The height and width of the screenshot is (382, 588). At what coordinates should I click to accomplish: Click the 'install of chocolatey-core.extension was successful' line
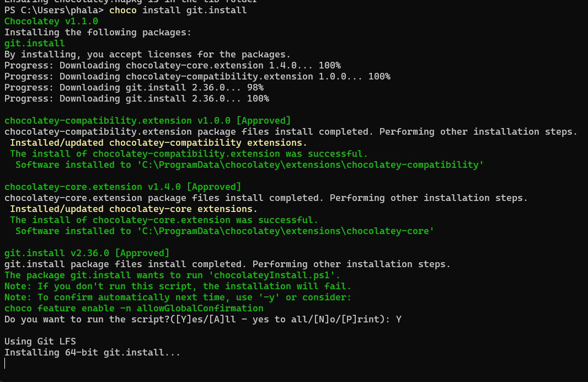tap(164, 220)
